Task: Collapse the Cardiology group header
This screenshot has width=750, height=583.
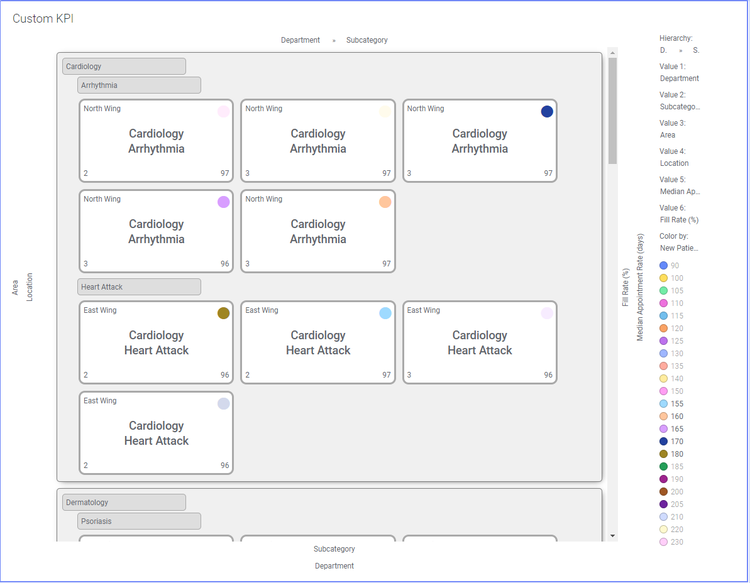Action: pos(124,66)
